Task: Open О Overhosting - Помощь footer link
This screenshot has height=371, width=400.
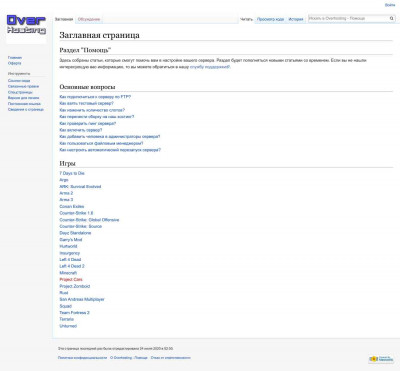Action: (x=129, y=358)
